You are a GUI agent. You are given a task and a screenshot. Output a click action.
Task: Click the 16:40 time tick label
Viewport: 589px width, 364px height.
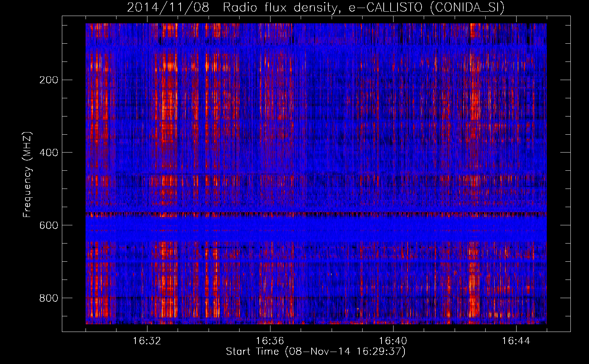[x=393, y=341]
